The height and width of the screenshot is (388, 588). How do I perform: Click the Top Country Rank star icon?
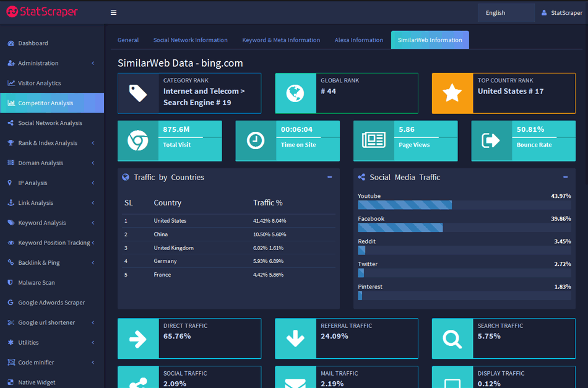[x=452, y=93]
